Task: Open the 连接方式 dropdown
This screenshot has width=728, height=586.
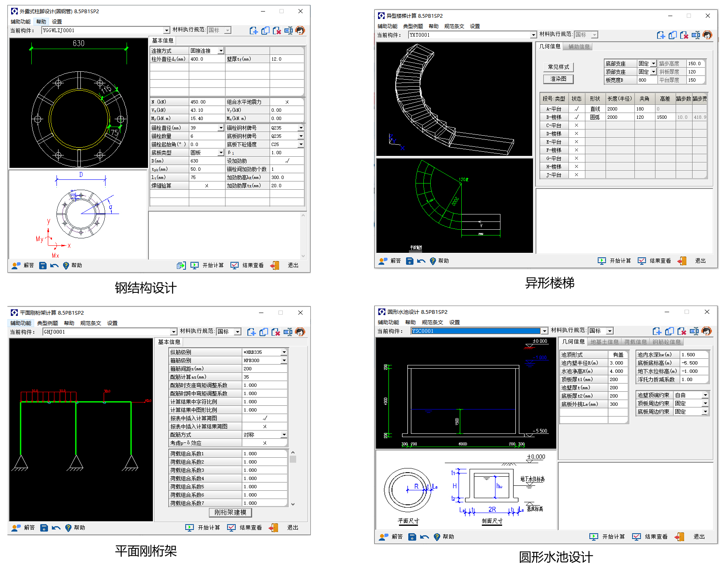Action: pos(221,51)
